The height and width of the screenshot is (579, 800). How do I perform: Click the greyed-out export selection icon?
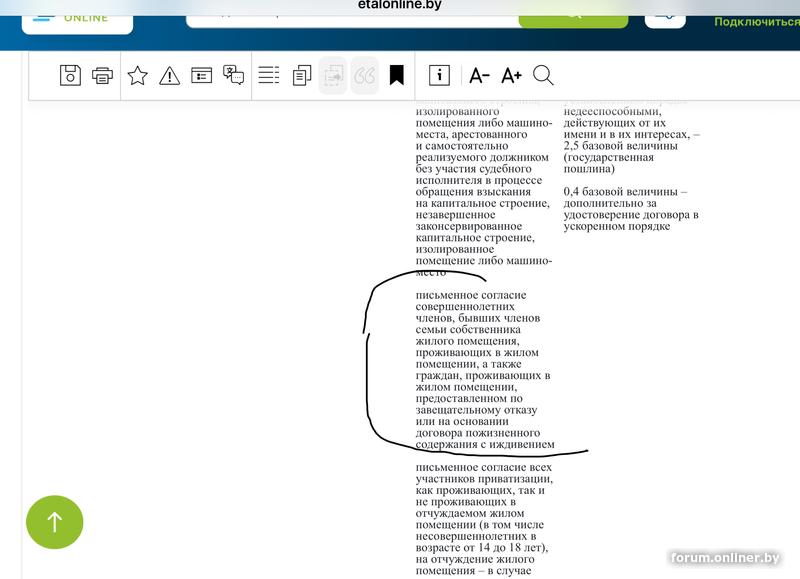(333, 75)
